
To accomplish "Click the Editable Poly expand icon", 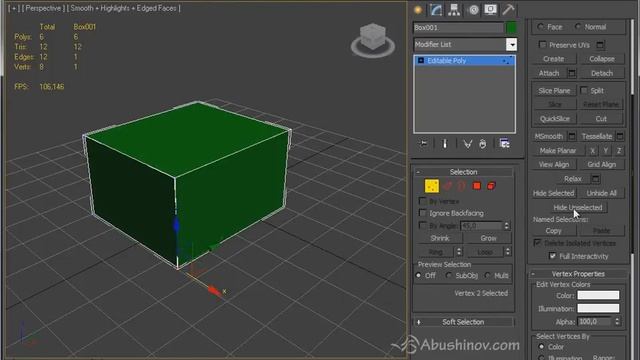I will 421,60.
